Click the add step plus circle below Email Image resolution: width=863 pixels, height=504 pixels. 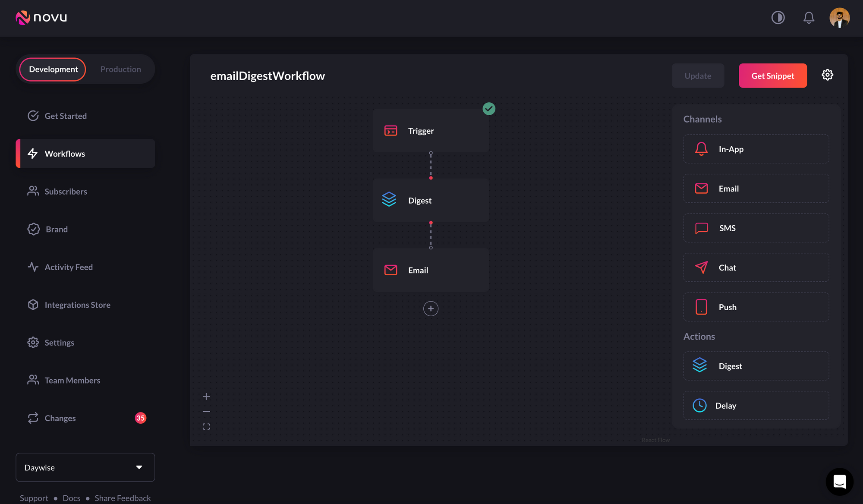(431, 309)
